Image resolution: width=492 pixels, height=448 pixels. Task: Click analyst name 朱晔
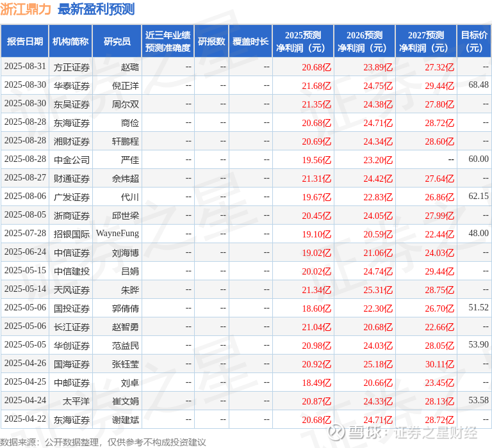click(130, 290)
